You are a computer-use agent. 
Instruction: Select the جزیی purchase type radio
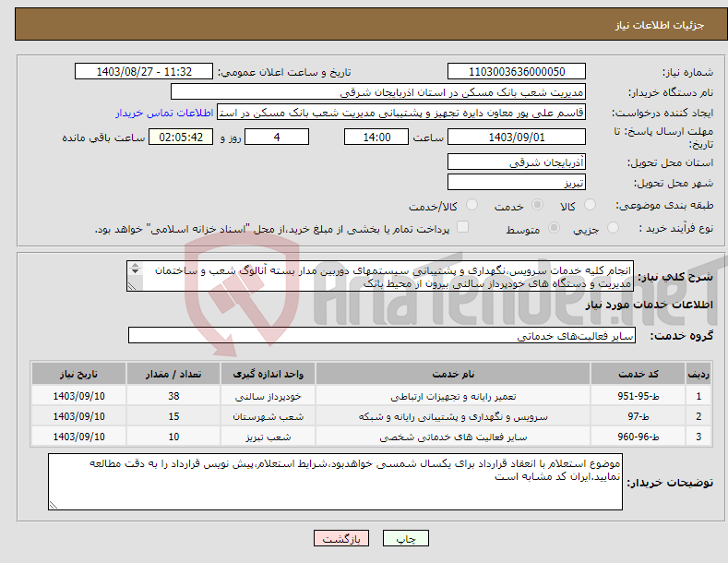point(613,228)
